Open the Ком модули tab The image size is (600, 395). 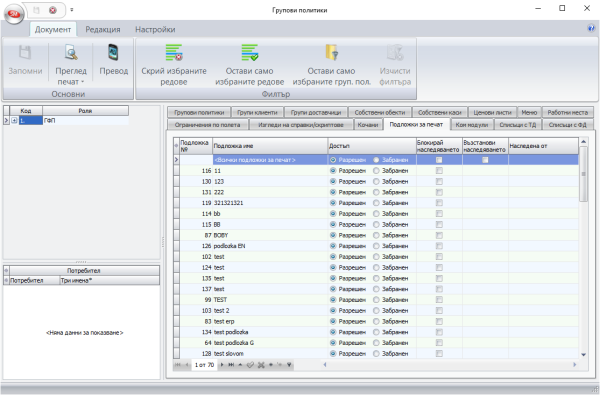[471, 125]
